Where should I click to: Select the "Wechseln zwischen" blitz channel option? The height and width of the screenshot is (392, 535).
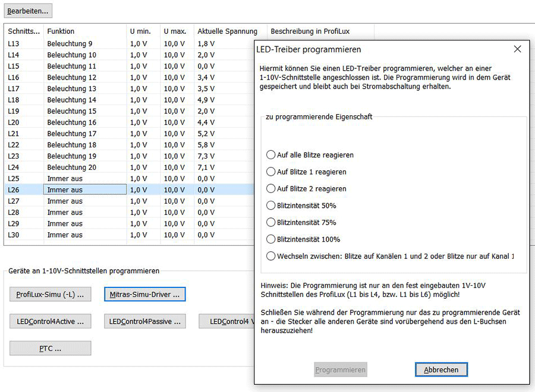(270, 257)
